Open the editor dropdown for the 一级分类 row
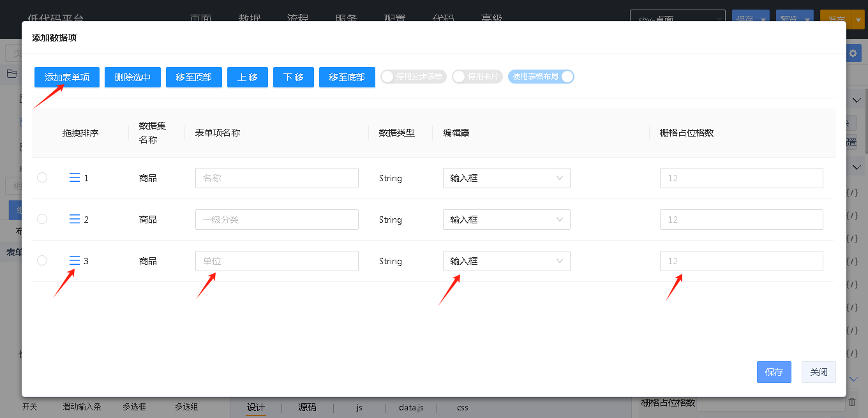The height and width of the screenshot is (418, 868). point(506,220)
